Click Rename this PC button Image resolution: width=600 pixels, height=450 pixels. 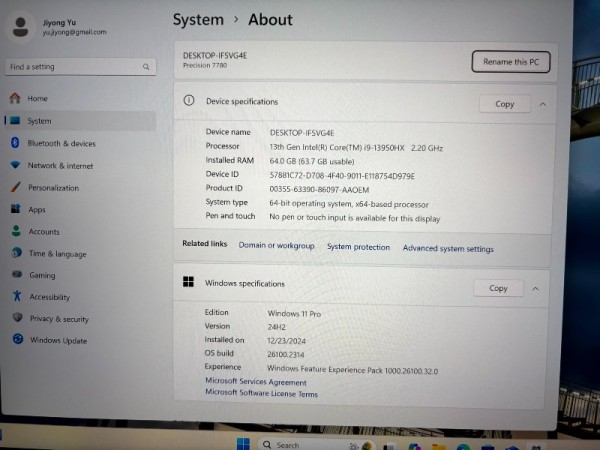[x=511, y=62]
